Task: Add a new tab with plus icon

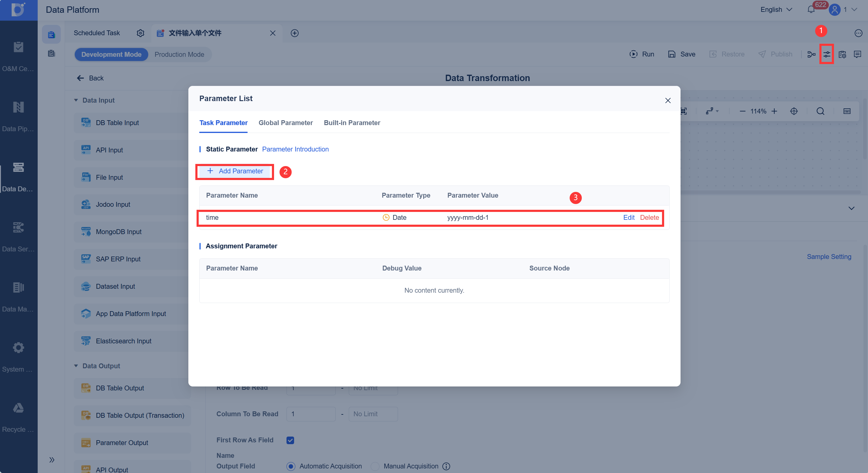Action: (294, 33)
